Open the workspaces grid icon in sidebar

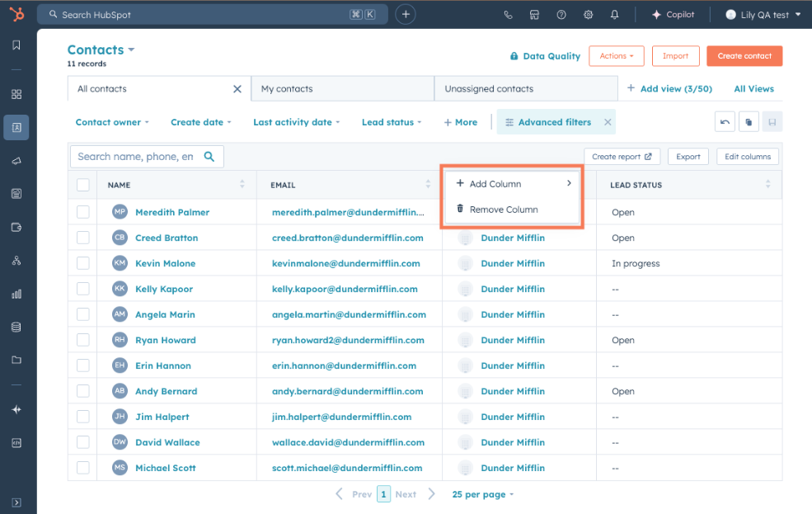(x=16, y=94)
